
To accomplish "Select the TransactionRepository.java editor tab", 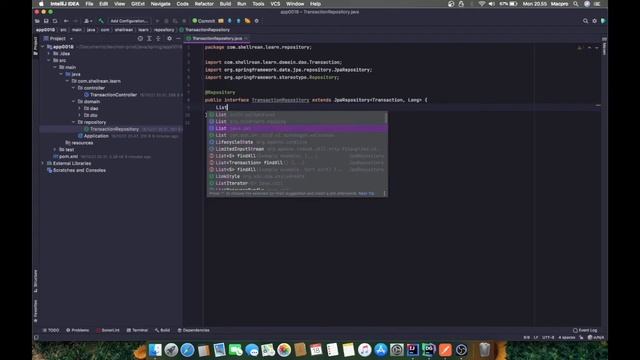I will (x=216, y=38).
